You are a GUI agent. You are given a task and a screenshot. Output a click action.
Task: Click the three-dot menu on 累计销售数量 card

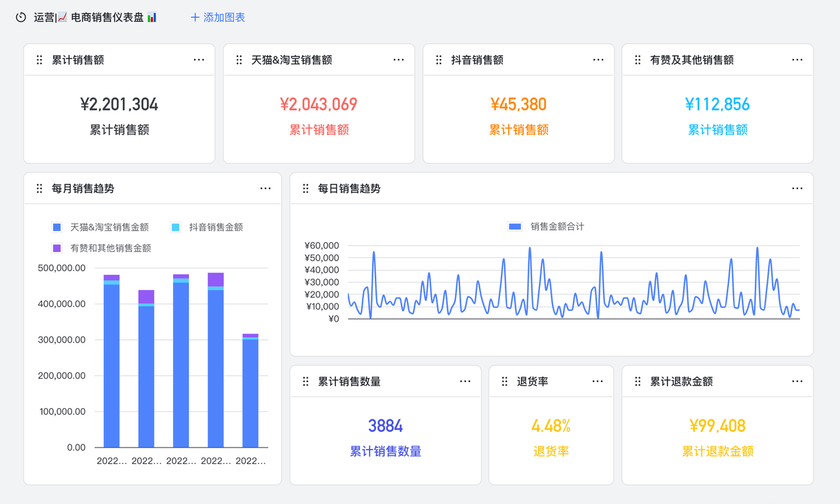coord(465,381)
